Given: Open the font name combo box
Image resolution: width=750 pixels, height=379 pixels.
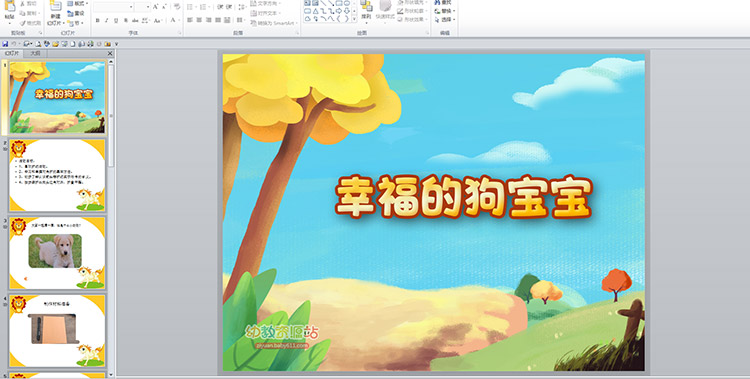Looking at the screenshot, I should pyautogui.click(x=113, y=7).
